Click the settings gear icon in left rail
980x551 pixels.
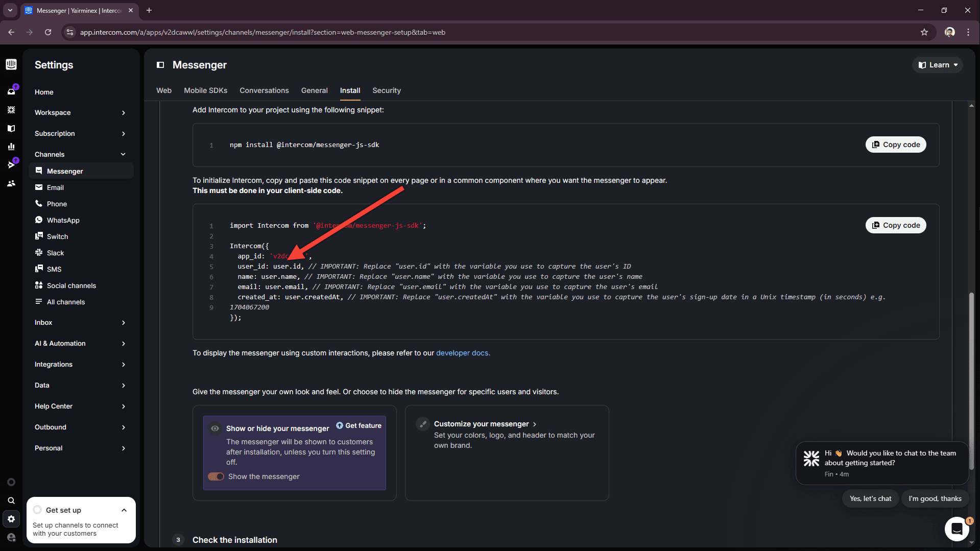click(x=11, y=519)
